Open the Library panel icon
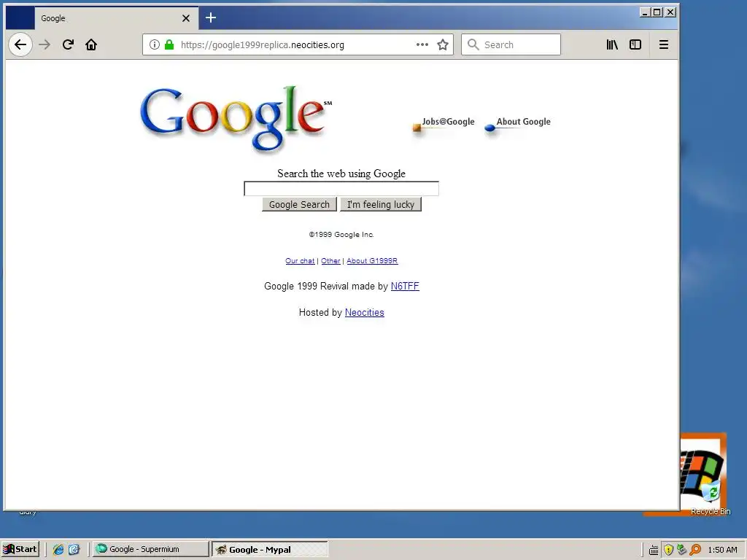The image size is (747, 560). [612, 44]
